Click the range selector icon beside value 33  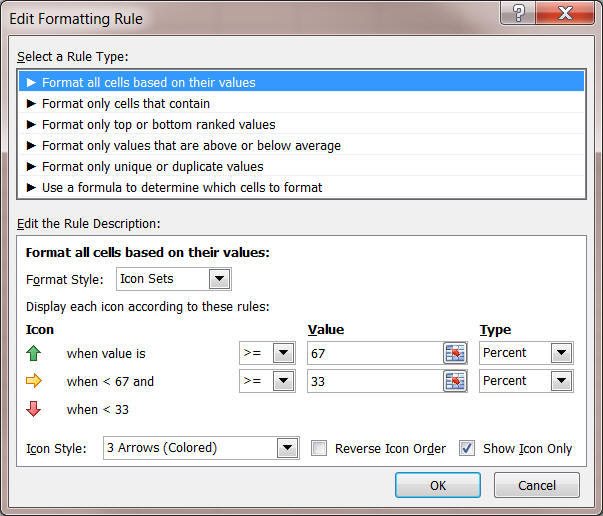point(455,381)
